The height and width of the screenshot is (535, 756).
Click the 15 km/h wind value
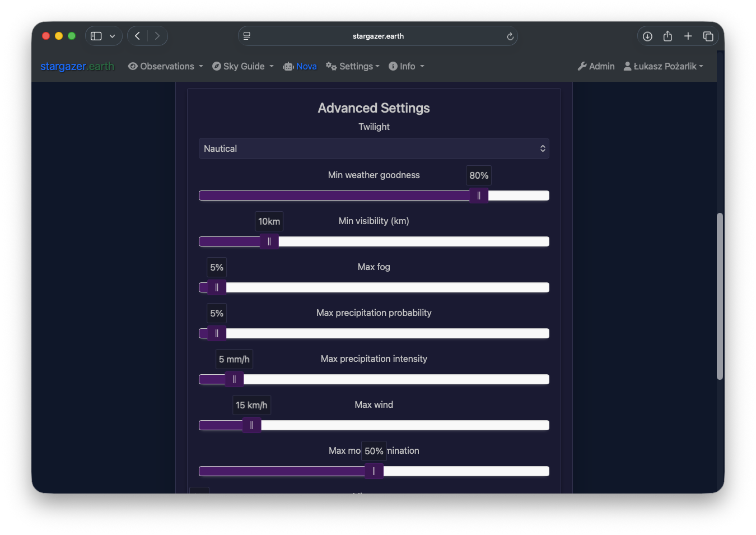pyautogui.click(x=251, y=405)
